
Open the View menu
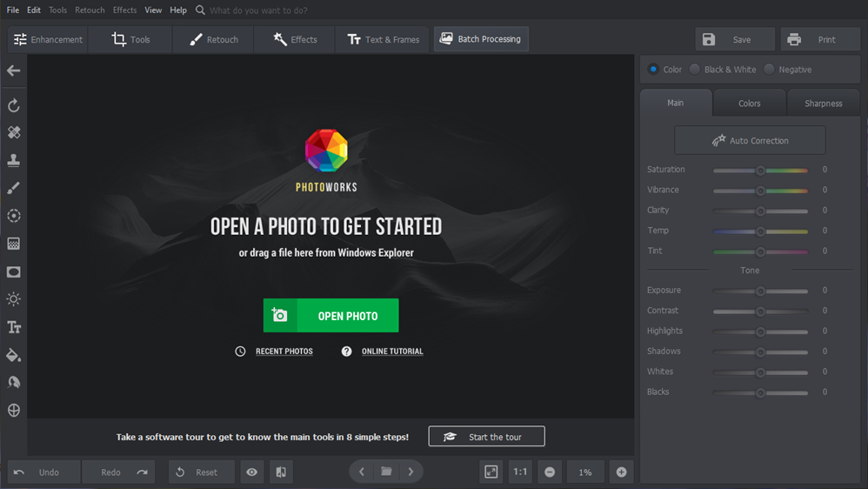(x=153, y=10)
